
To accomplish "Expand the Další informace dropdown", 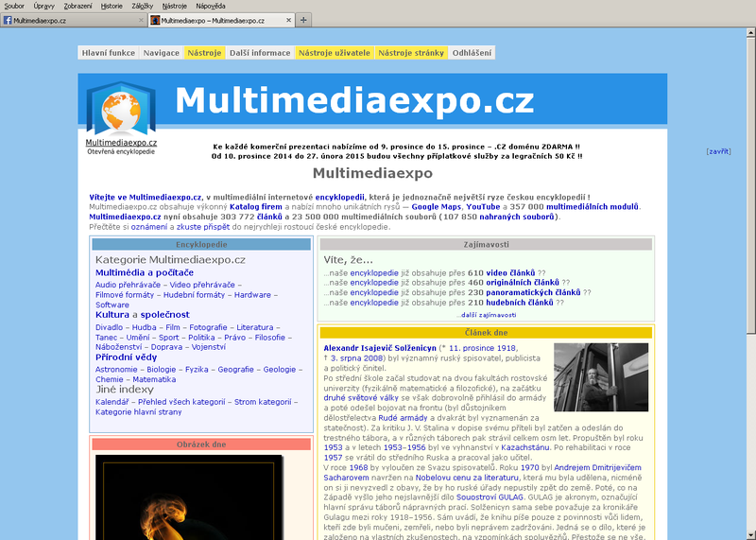I will pos(260,53).
